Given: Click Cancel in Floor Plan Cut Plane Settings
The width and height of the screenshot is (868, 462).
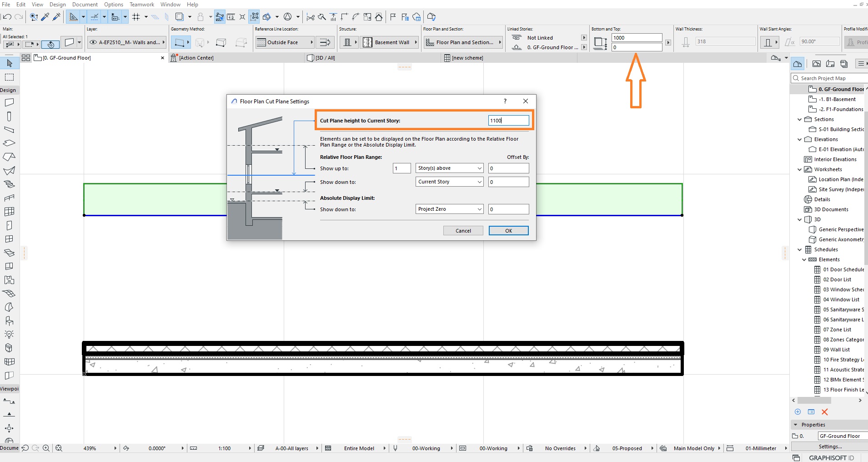Looking at the screenshot, I should (x=463, y=231).
